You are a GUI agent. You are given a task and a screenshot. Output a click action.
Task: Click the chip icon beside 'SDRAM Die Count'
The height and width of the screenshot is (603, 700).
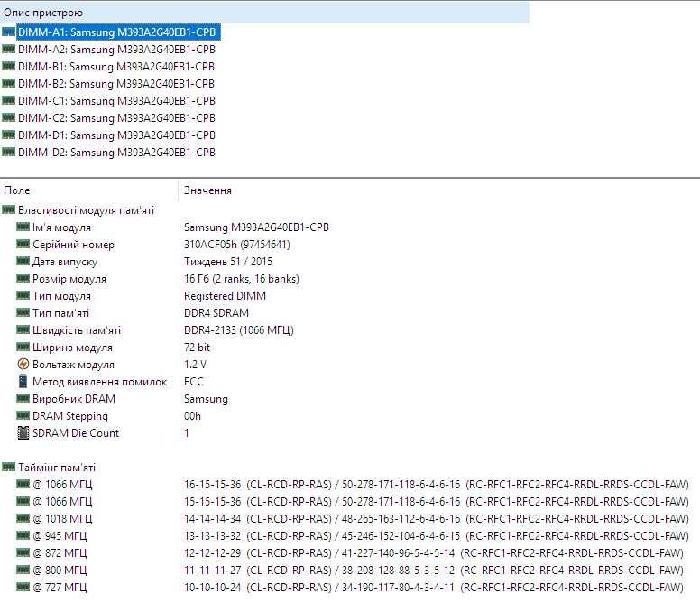[x=23, y=432]
